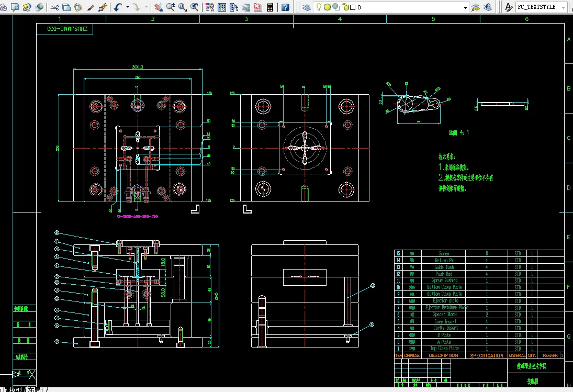Click 'B Plate' in the parts table
Viewport: 573px width, 392px height.
point(444,334)
